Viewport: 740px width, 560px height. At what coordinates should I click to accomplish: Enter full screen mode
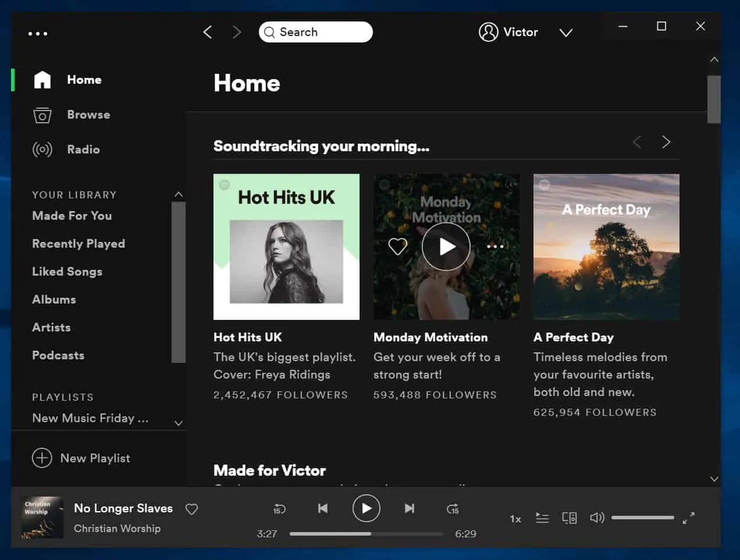[689, 518]
